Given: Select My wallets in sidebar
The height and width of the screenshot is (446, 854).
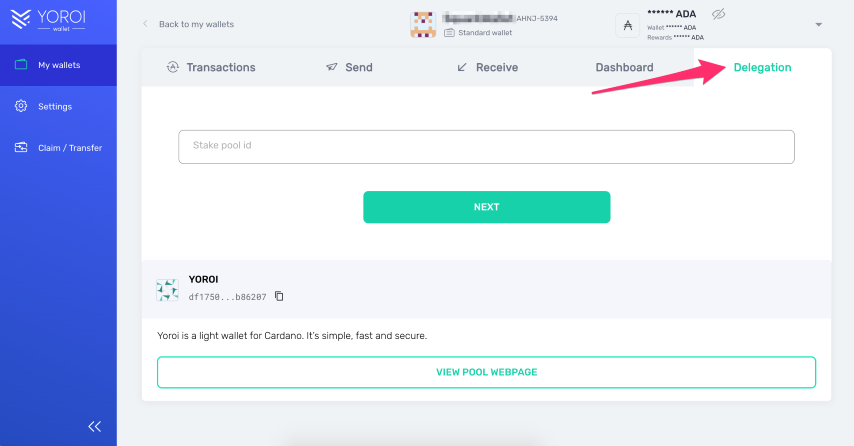Looking at the screenshot, I should click(58, 65).
